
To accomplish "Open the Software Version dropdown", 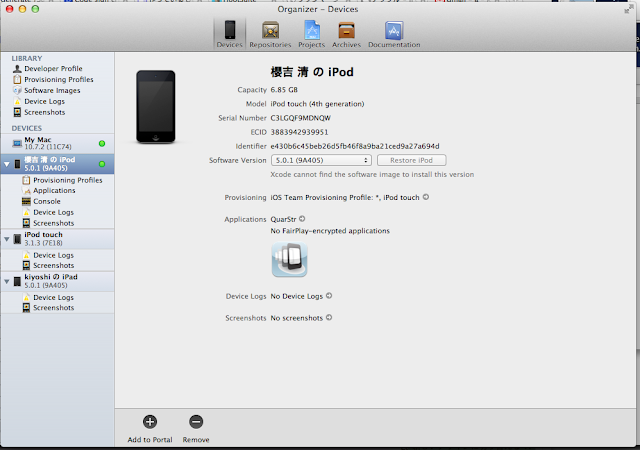I will pos(321,160).
